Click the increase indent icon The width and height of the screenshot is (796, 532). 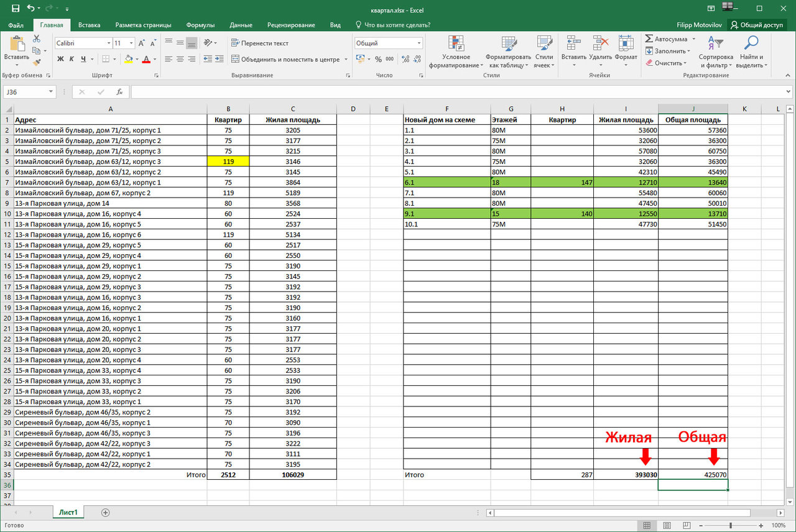point(215,59)
